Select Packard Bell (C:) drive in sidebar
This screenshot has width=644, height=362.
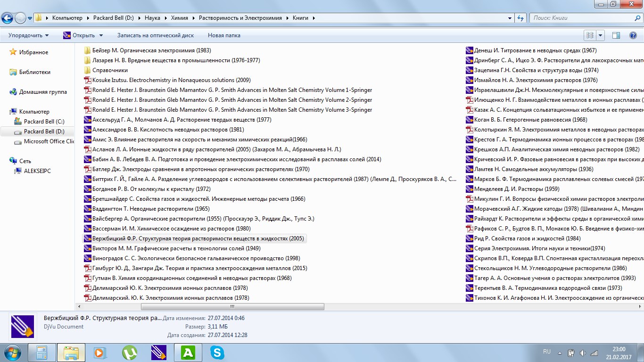[x=44, y=122]
